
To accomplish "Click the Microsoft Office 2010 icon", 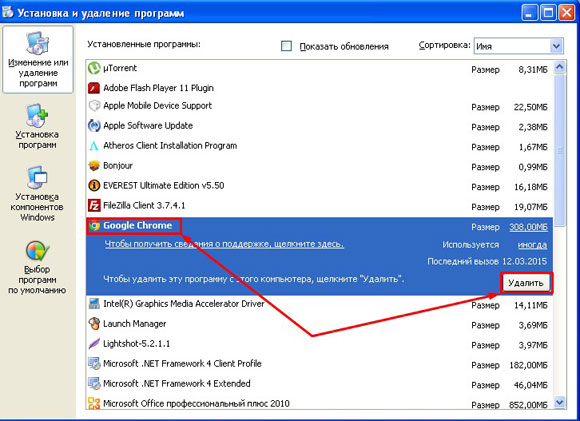I will (94, 403).
